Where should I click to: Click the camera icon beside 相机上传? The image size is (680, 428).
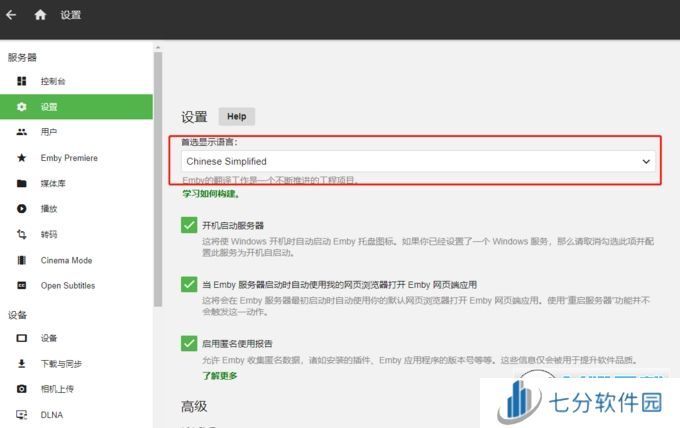(x=22, y=389)
